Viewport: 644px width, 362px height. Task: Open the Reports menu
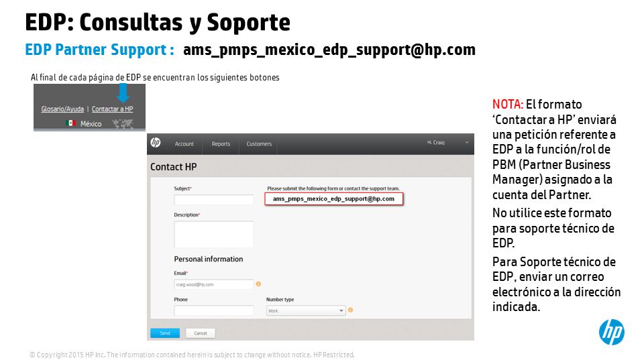221,144
